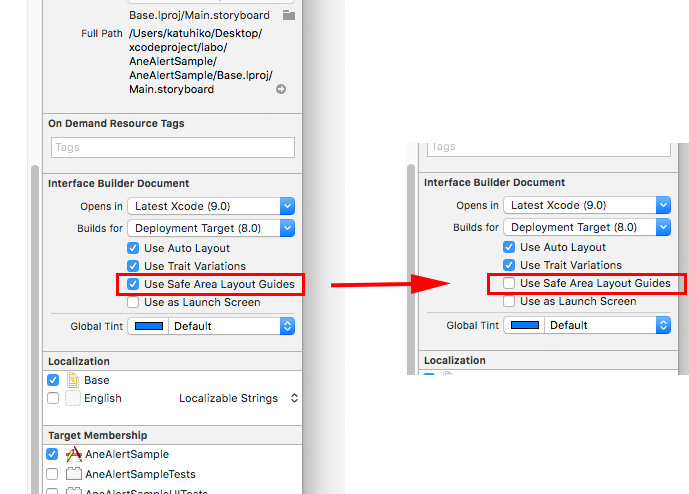Click the AneAlertSampleTests folder icon
This screenshot has width=689, height=494.
pyautogui.click(x=73, y=474)
